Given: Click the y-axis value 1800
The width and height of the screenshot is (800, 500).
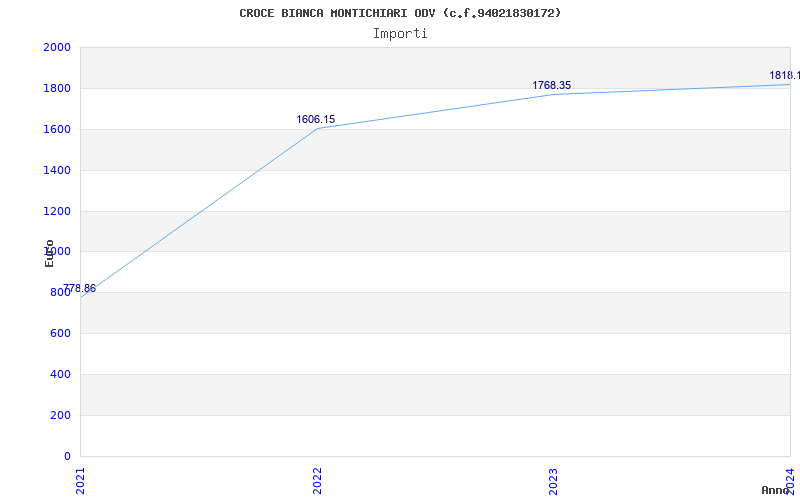Looking at the screenshot, I should click(x=57, y=88).
